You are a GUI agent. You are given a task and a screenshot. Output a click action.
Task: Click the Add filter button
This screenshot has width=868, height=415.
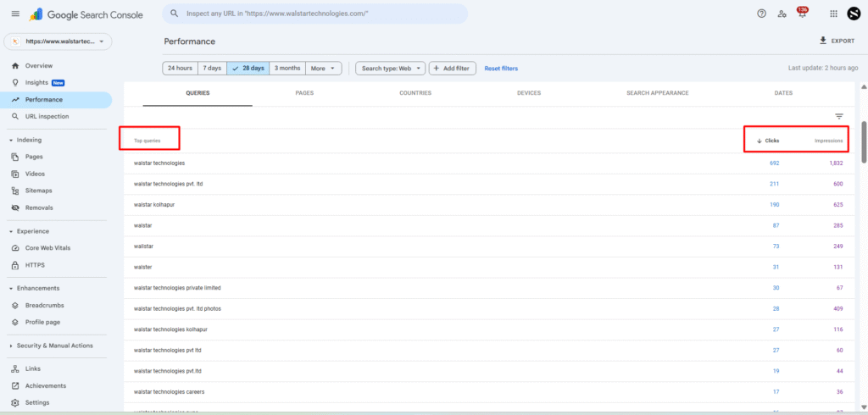tap(453, 68)
